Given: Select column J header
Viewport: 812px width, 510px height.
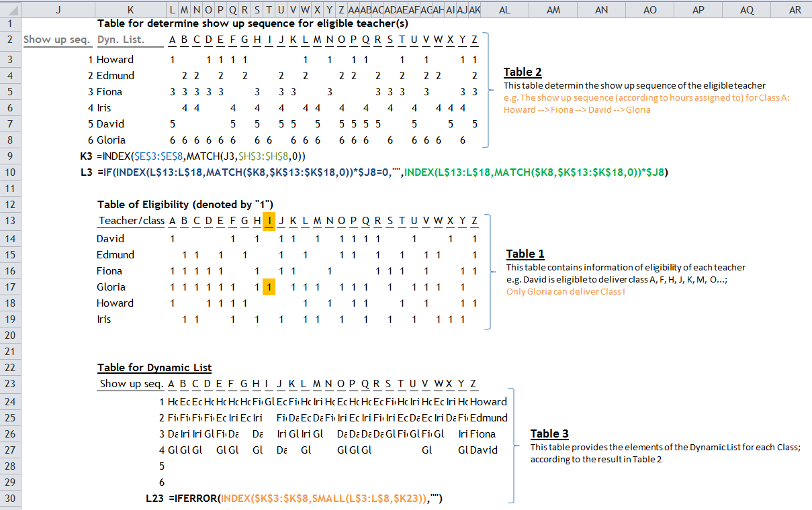Looking at the screenshot, I should (x=58, y=9).
